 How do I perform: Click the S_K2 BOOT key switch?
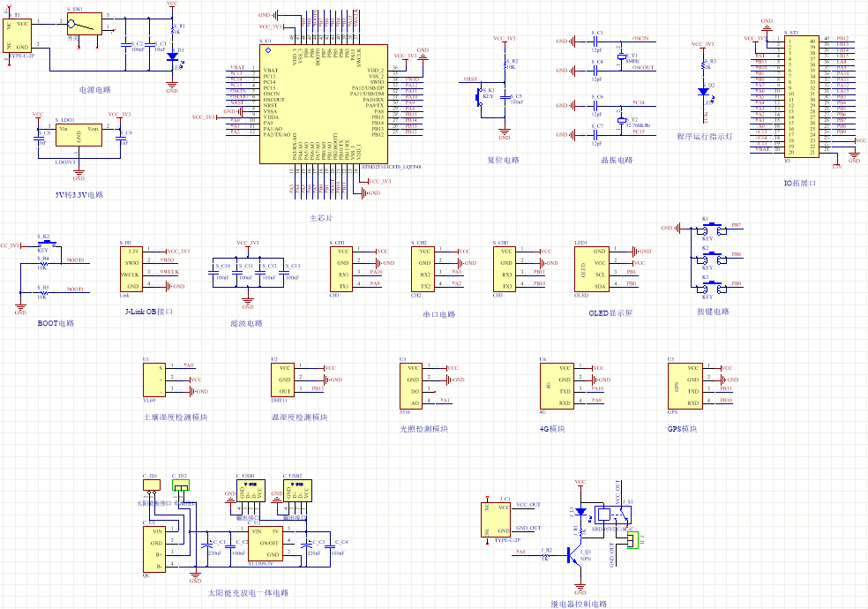tap(47, 244)
